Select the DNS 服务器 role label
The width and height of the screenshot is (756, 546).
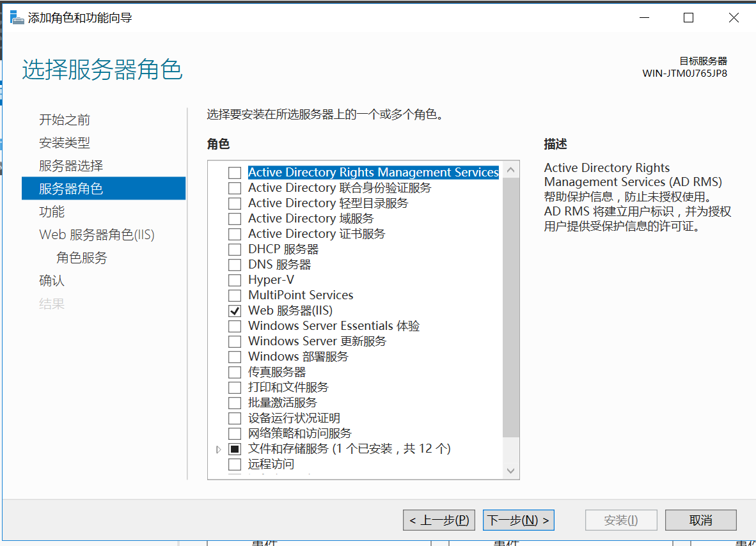tap(280, 265)
